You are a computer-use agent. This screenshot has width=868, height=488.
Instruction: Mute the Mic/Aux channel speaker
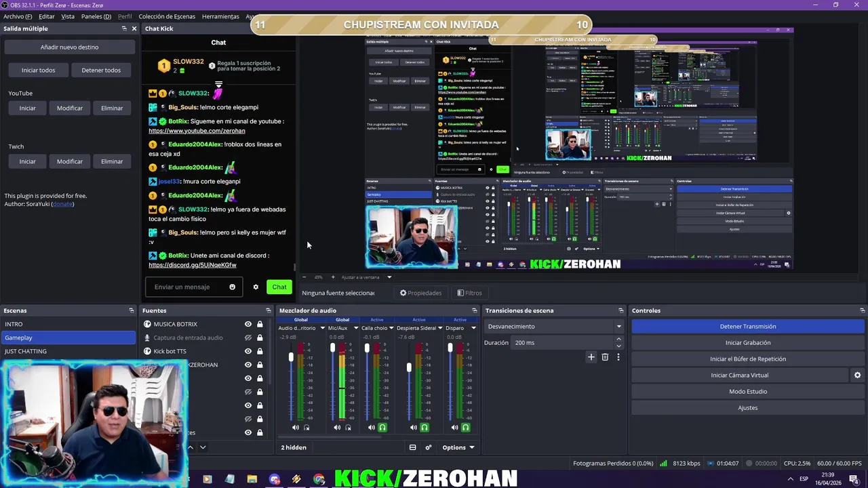pyautogui.click(x=337, y=428)
